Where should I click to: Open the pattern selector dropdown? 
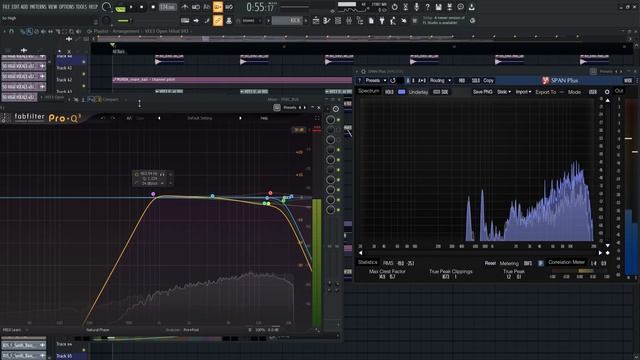pyautogui.click(x=288, y=20)
